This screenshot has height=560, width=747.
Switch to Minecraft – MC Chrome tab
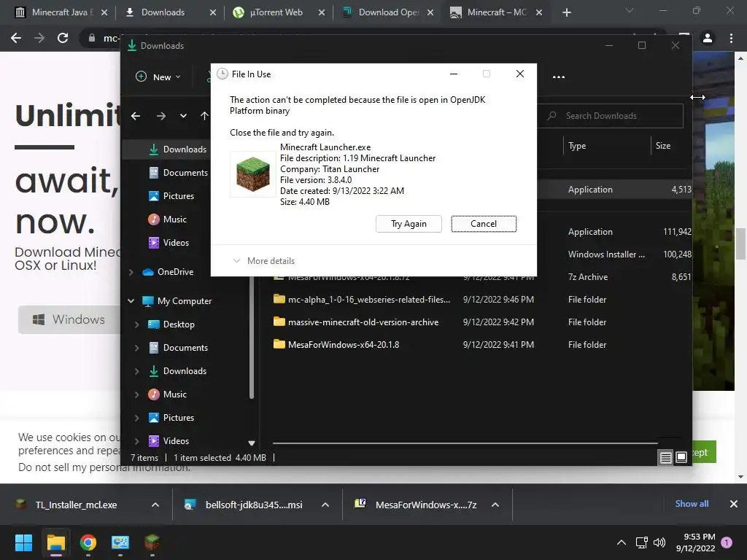pos(496,12)
